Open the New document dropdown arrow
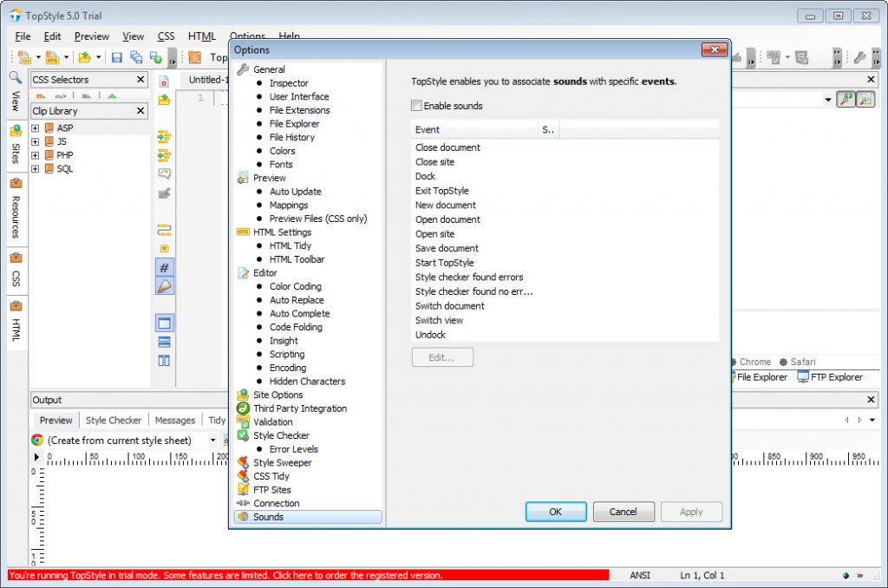This screenshot has height=588, width=888. pos(38,57)
